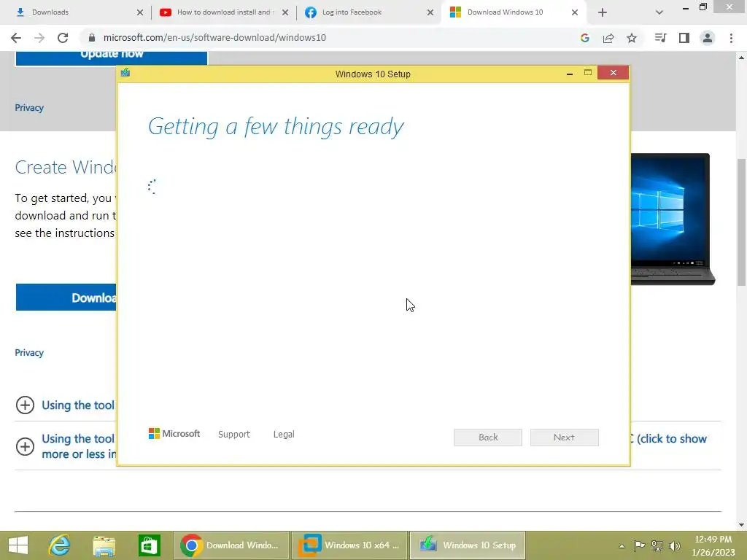Switch to the Log into Facebook tab
The height and width of the screenshot is (560, 747).
pyautogui.click(x=369, y=12)
